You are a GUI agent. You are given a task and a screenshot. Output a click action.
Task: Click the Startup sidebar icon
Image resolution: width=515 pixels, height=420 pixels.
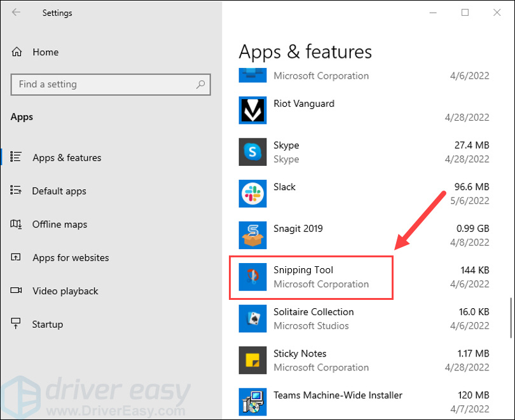tap(16, 323)
